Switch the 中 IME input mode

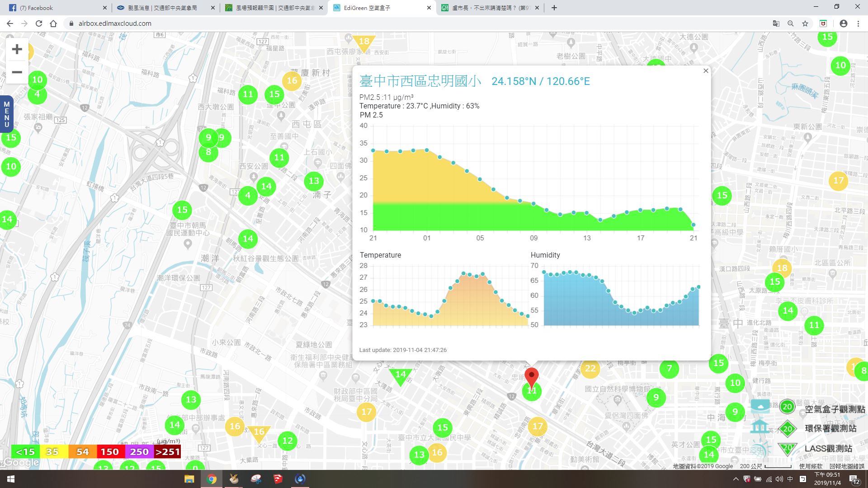tap(790, 479)
